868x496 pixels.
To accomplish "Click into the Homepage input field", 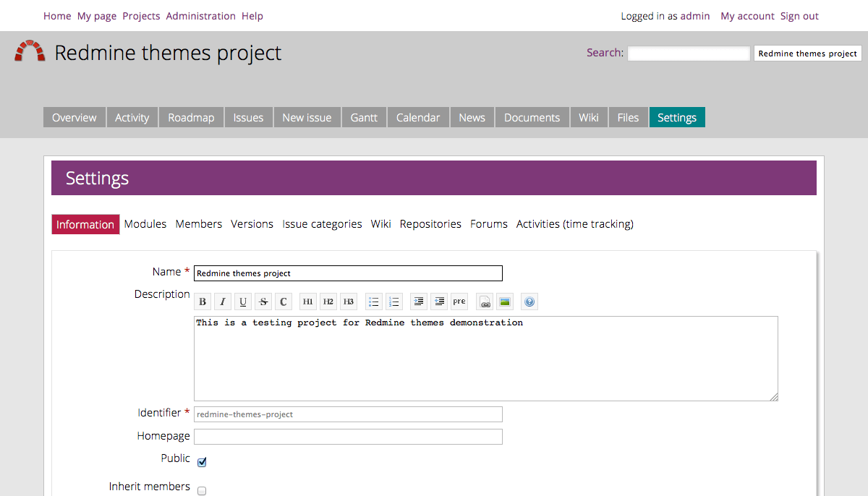I will [348, 437].
